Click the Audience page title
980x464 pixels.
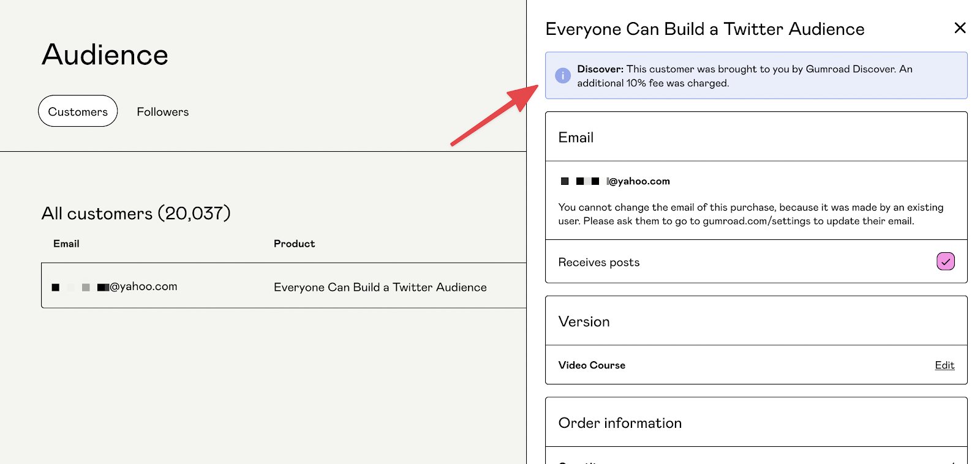coord(105,55)
